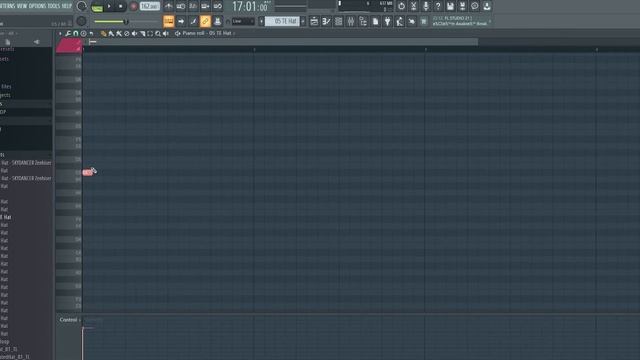Open the audio editor scissors icon
640x360 pixels.
click(x=413, y=6)
